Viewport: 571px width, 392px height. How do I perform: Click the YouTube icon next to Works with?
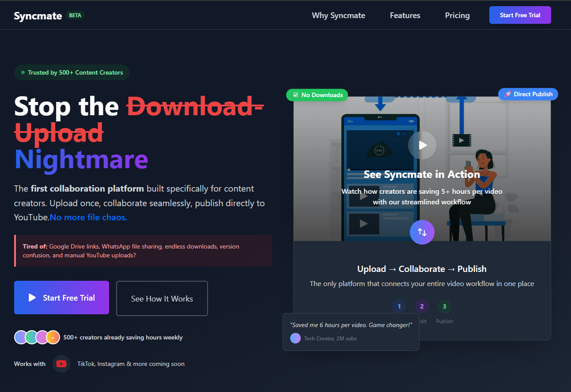[61, 364]
